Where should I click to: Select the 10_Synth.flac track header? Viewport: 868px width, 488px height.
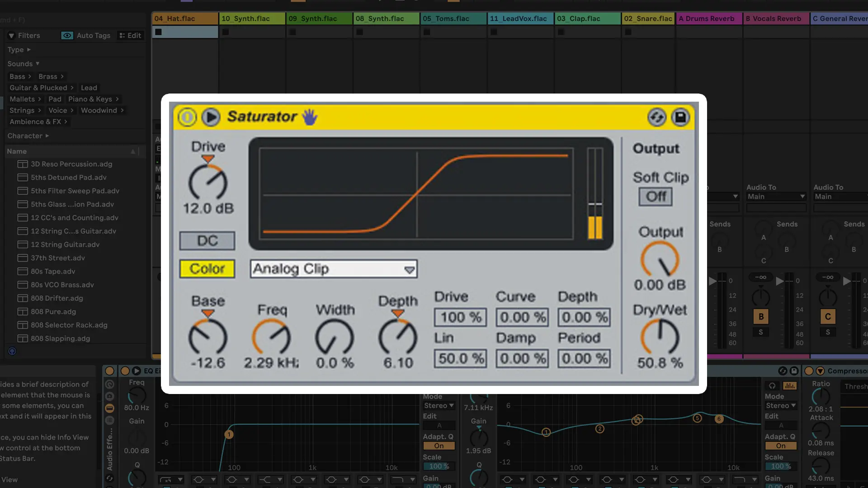pos(252,19)
